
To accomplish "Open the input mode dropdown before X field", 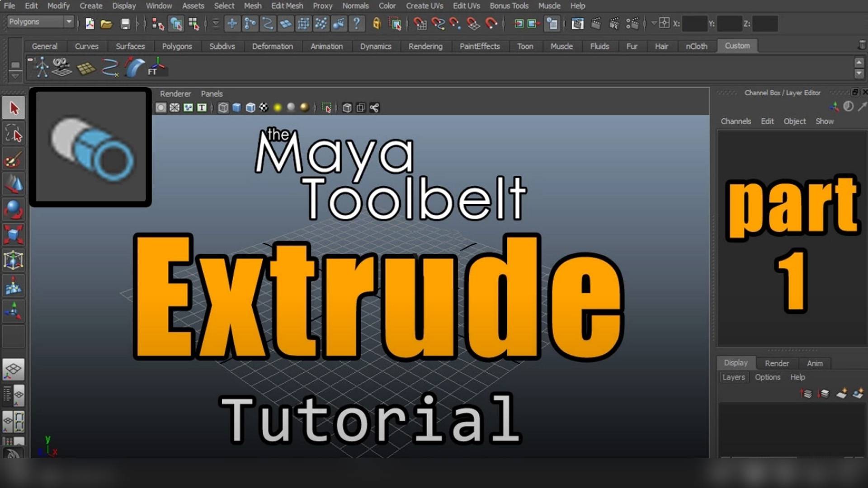I will (654, 23).
